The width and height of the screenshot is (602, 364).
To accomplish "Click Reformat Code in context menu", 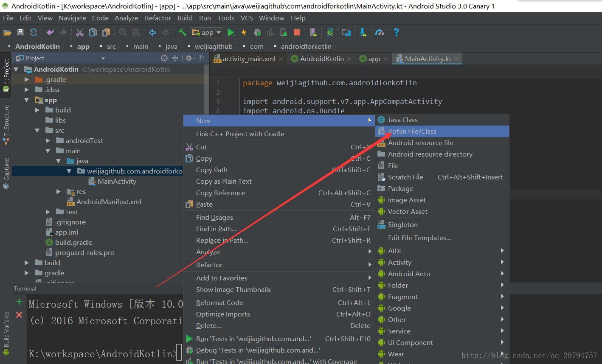I will (x=279, y=303).
